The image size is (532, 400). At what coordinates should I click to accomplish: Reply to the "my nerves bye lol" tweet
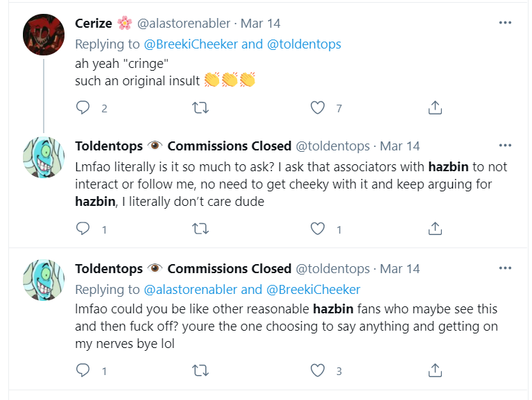(83, 370)
